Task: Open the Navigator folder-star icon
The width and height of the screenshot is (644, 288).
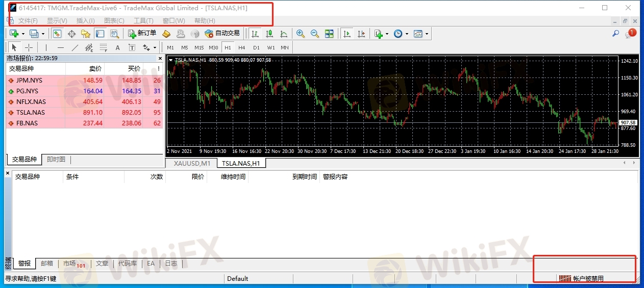Action: click(86, 34)
